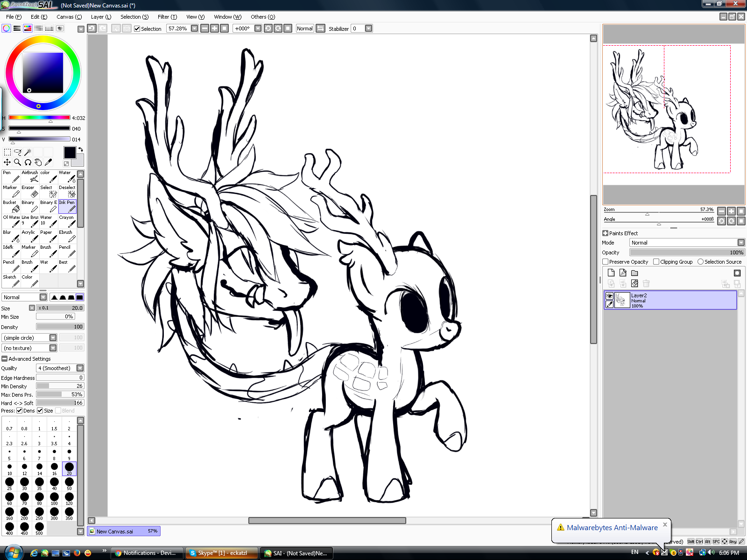Toggle the Selection display checkbox
Viewport: 747px width, 560px height.
137,29
